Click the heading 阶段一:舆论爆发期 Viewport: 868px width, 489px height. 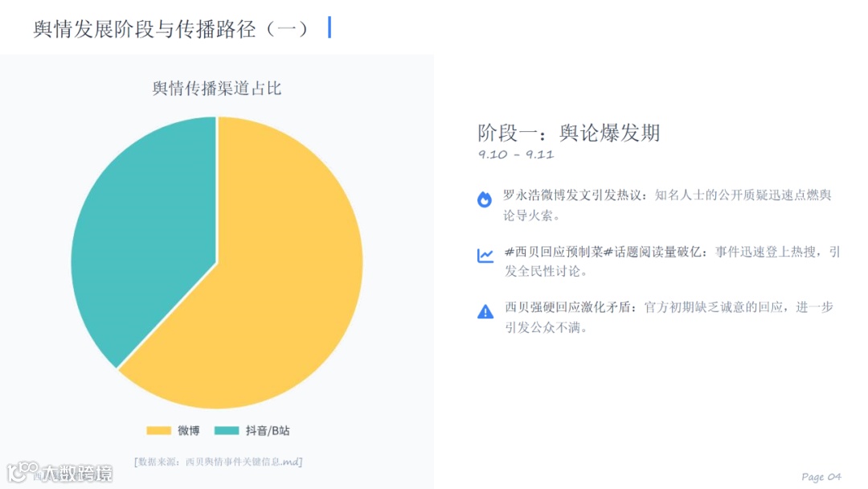569,133
